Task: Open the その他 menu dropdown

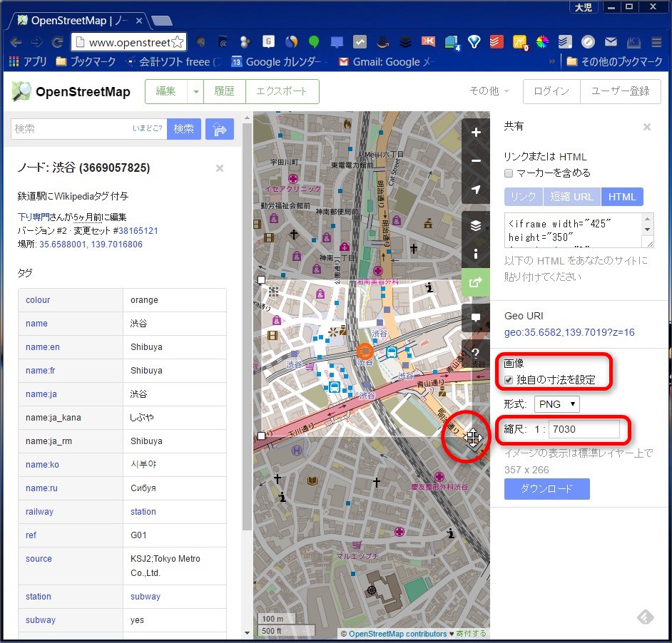Action: (x=489, y=91)
